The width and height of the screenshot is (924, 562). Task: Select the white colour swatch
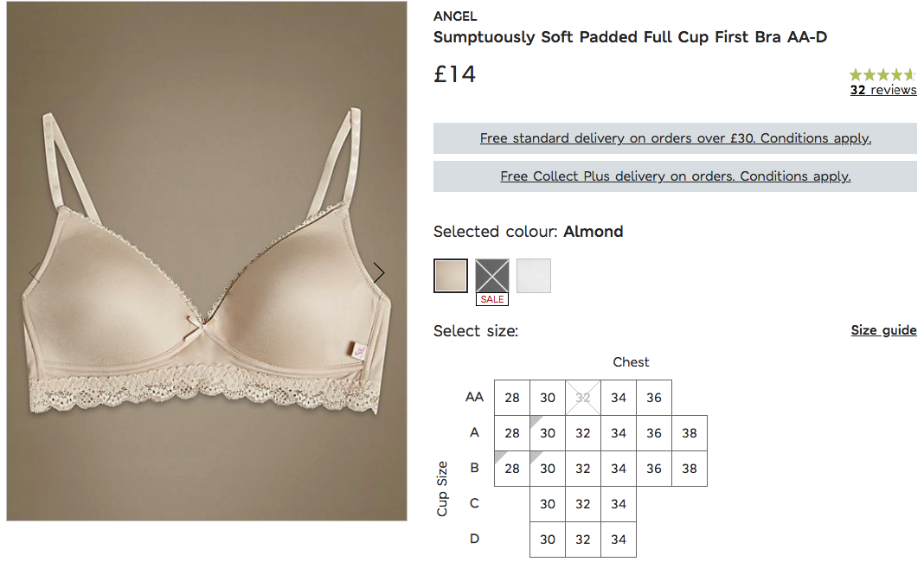[533, 274]
